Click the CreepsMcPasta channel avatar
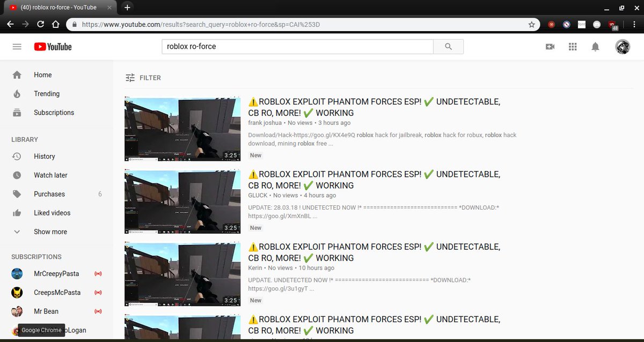 point(17,293)
